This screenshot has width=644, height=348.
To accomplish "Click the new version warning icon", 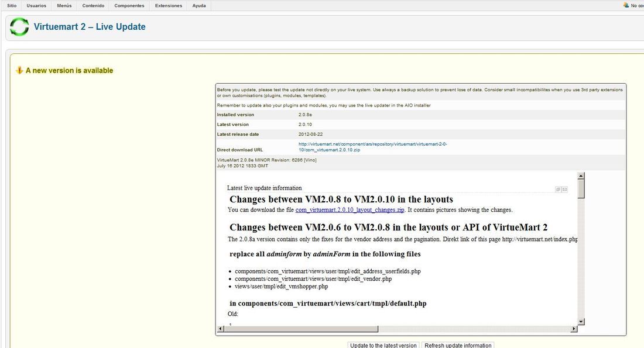I will 19,71.
